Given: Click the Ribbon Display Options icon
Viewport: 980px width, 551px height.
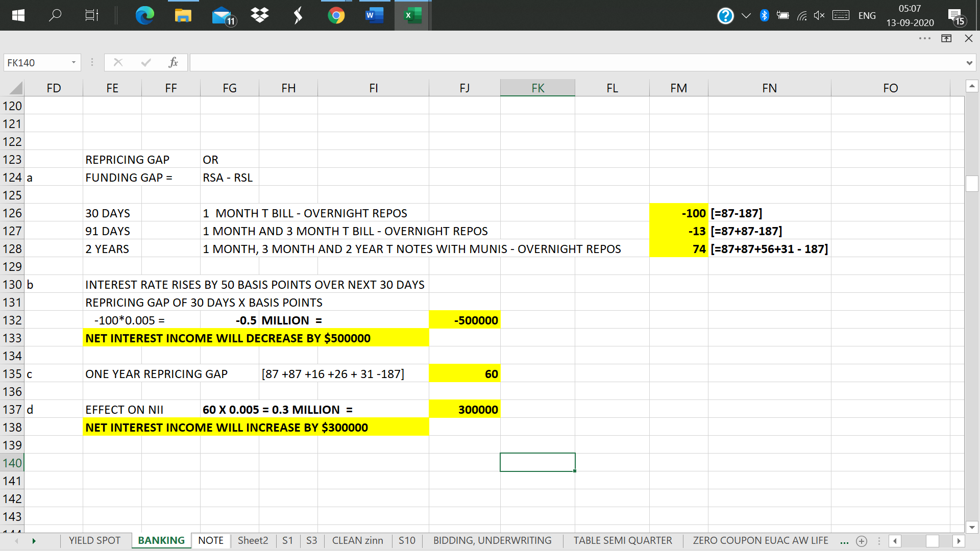Looking at the screenshot, I should 946,38.
